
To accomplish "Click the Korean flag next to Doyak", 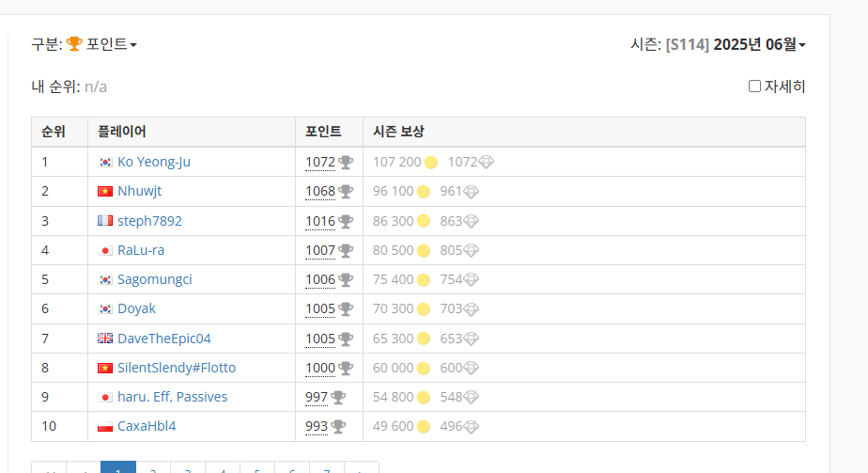I will click(x=105, y=309).
